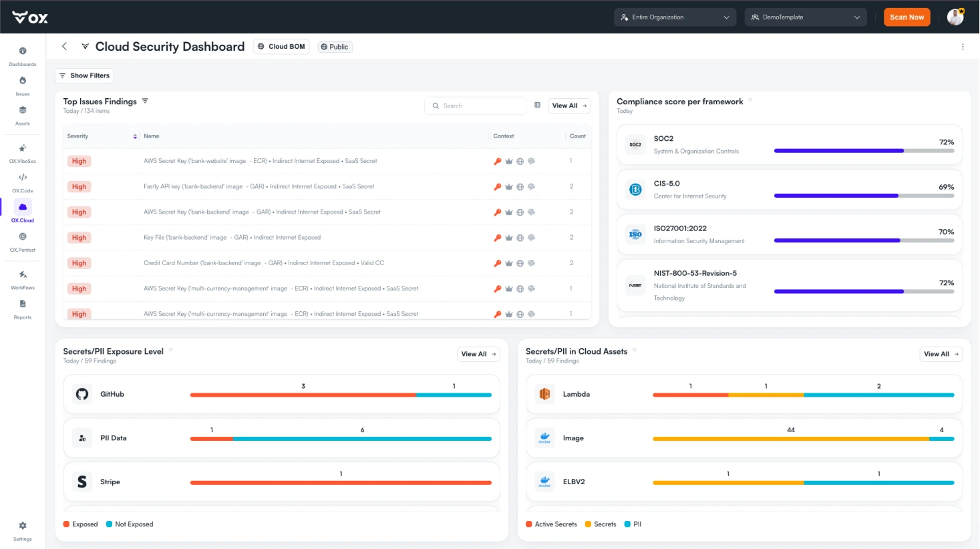Expand the DemoTemplate dropdown

click(806, 17)
